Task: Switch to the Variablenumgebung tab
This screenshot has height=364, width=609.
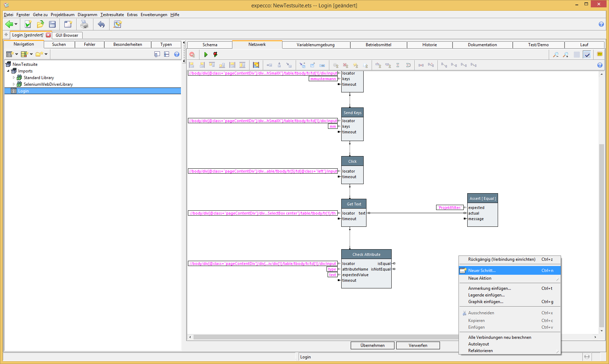Action: (315, 45)
